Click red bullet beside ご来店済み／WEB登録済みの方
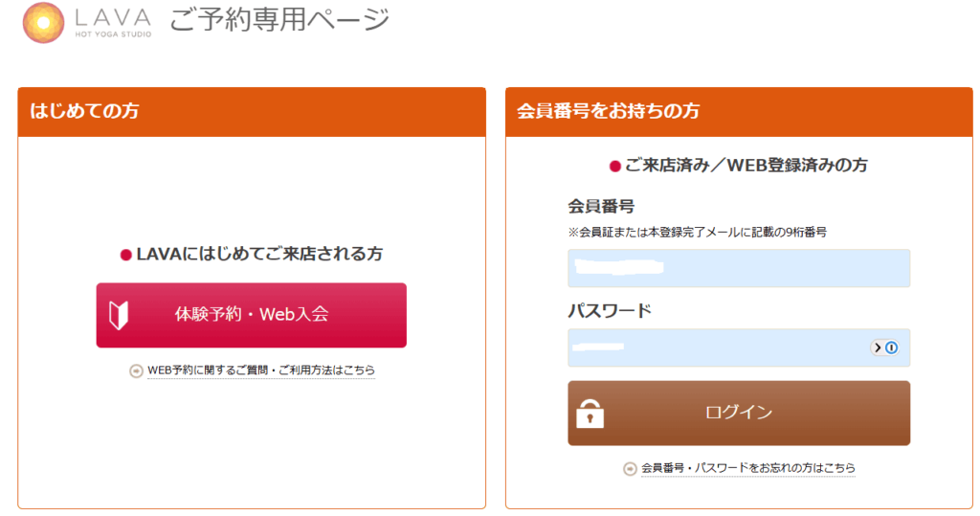 click(x=615, y=166)
